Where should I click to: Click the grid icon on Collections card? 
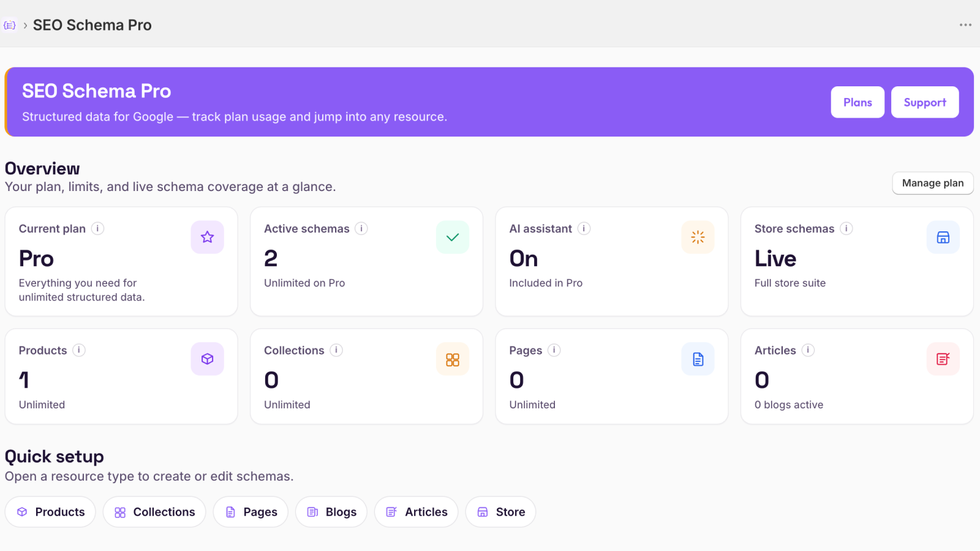(453, 359)
